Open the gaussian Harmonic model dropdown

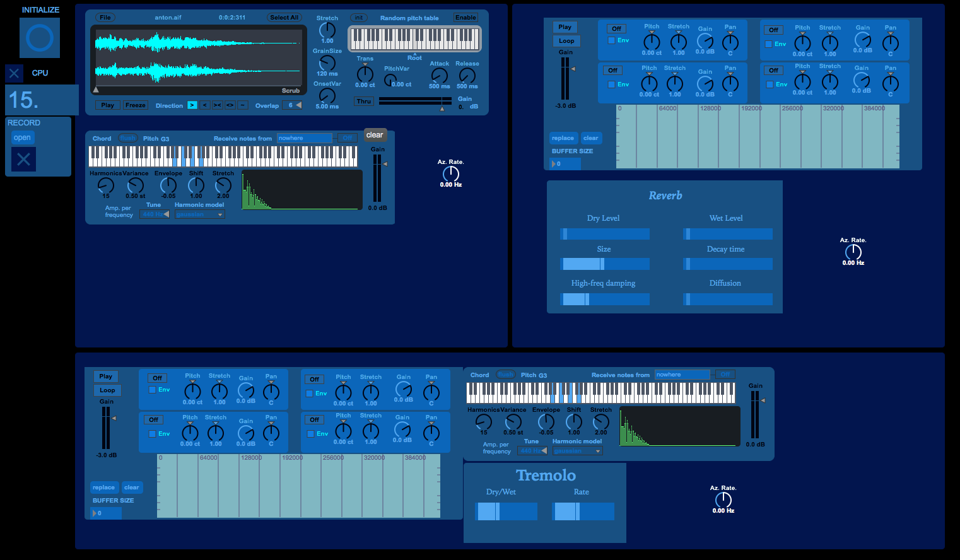click(x=199, y=214)
